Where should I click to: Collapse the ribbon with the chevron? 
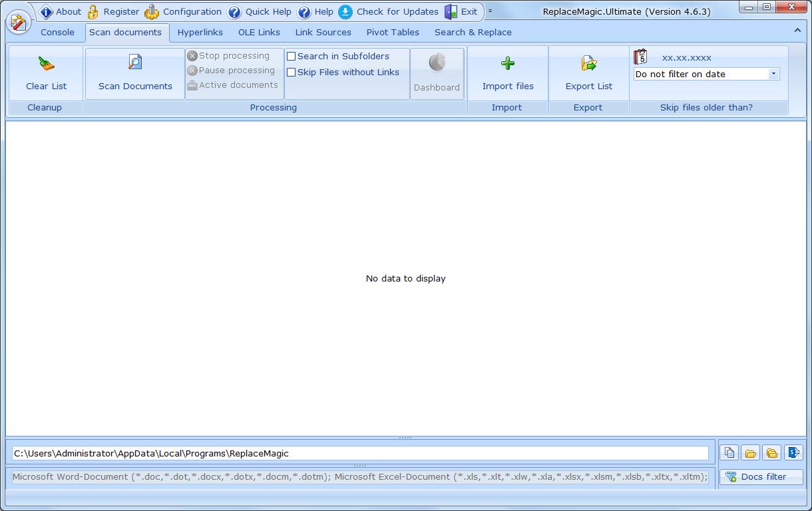pos(797,31)
